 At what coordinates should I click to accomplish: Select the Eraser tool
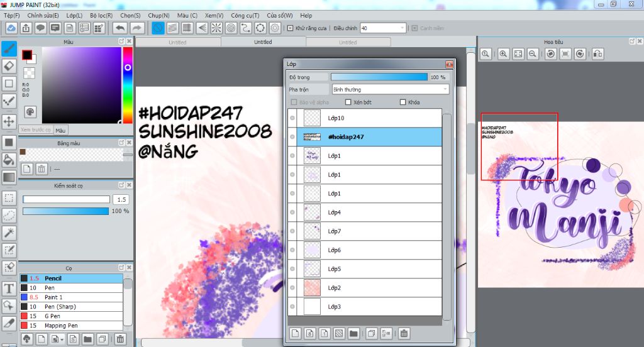point(9,66)
